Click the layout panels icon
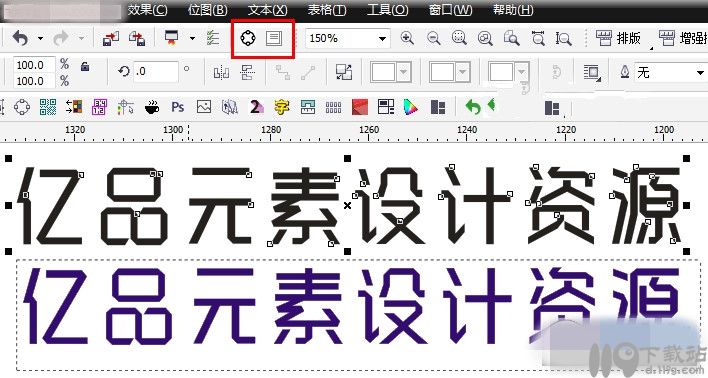 (x=386, y=107)
